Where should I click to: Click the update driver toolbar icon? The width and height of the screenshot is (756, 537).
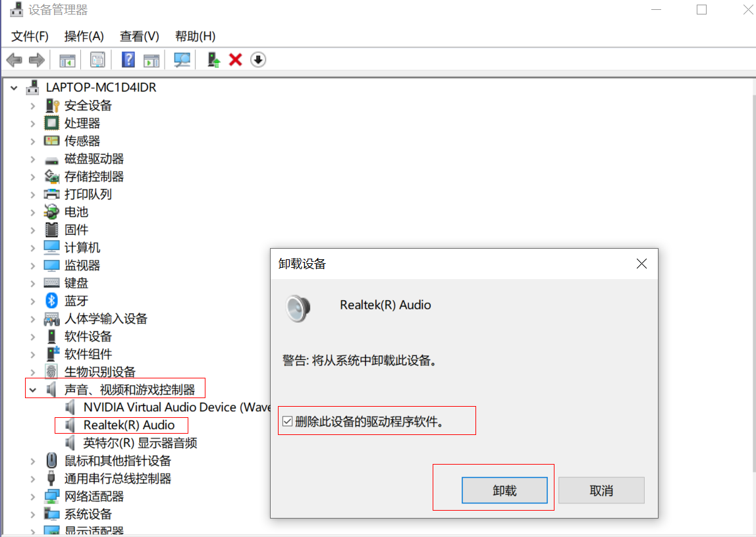(213, 60)
